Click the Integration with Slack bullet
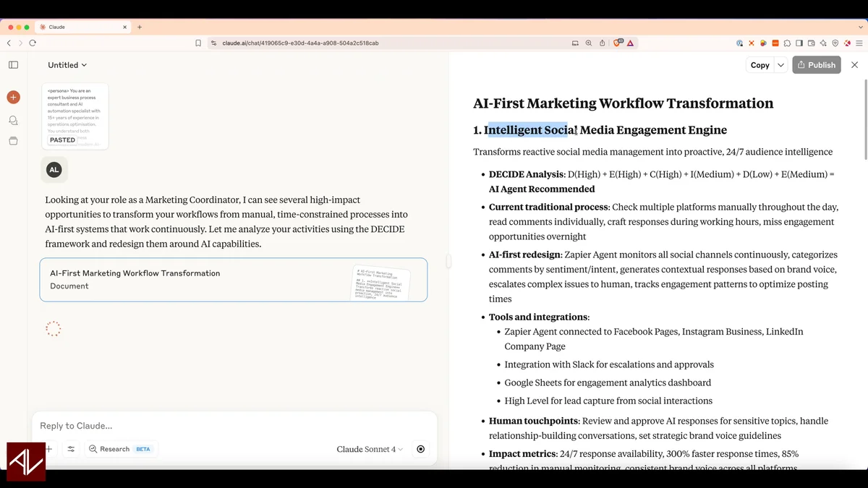The height and width of the screenshot is (488, 868). tap(609, 364)
